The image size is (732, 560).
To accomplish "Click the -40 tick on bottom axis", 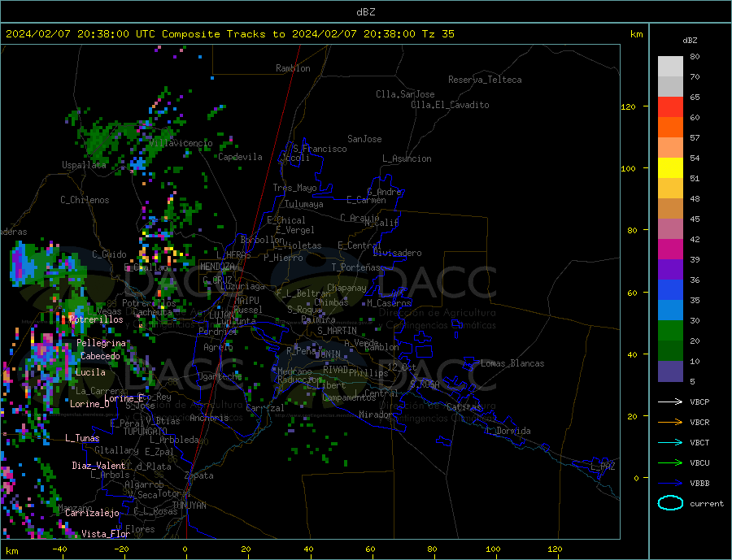I will (59, 549).
